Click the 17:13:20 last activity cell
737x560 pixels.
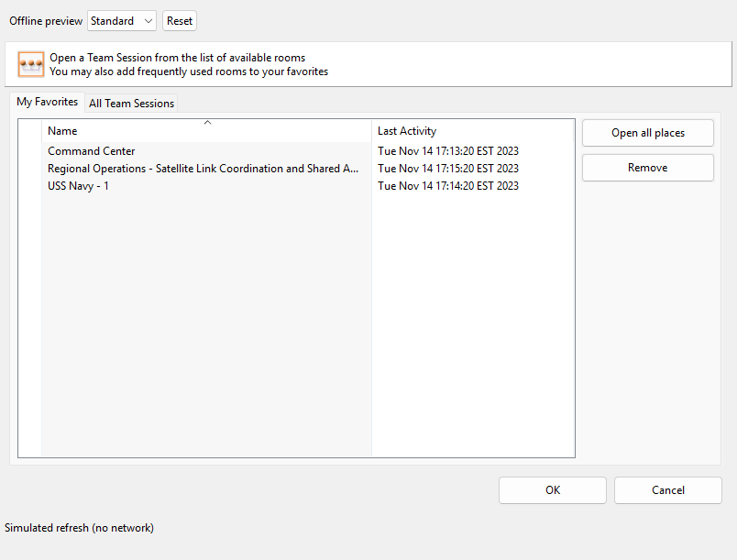click(x=448, y=151)
